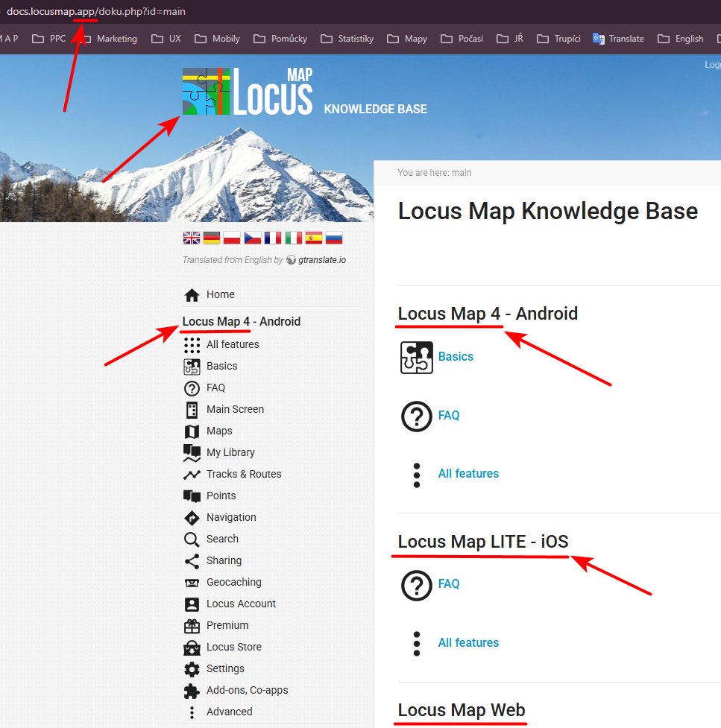The width and height of the screenshot is (721, 728).
Task: Open the Navigation sidebar entry
Action: click(x=231, y=517)
